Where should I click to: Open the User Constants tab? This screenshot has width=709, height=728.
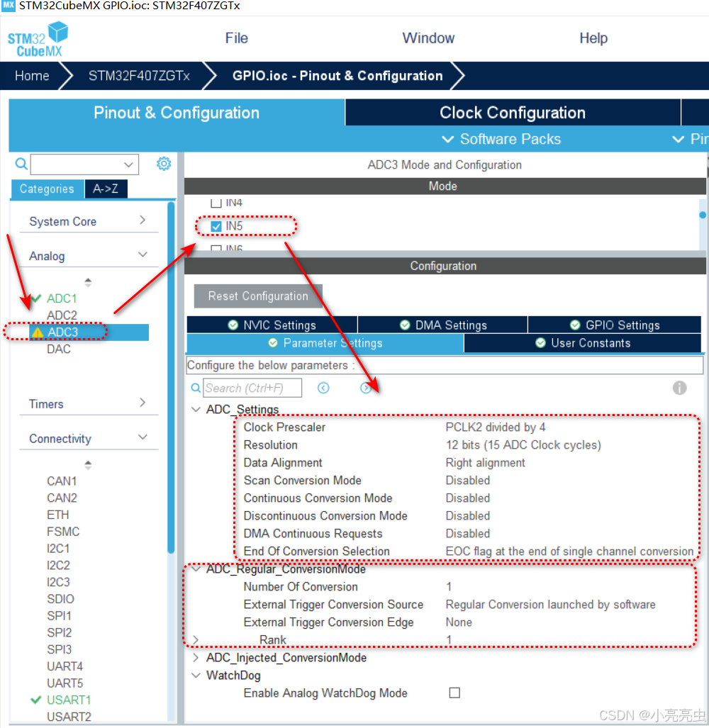[583, 343]
